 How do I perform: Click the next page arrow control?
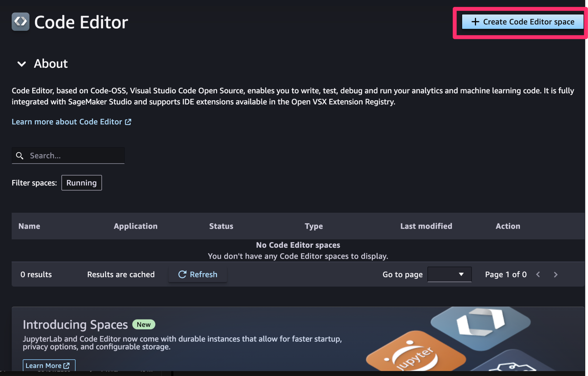556,274
